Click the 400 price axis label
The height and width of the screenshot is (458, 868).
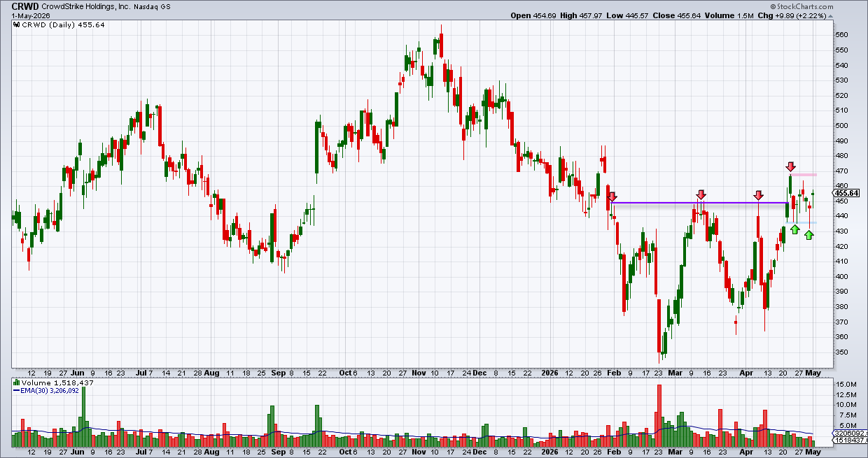click(x=842, y=277)
